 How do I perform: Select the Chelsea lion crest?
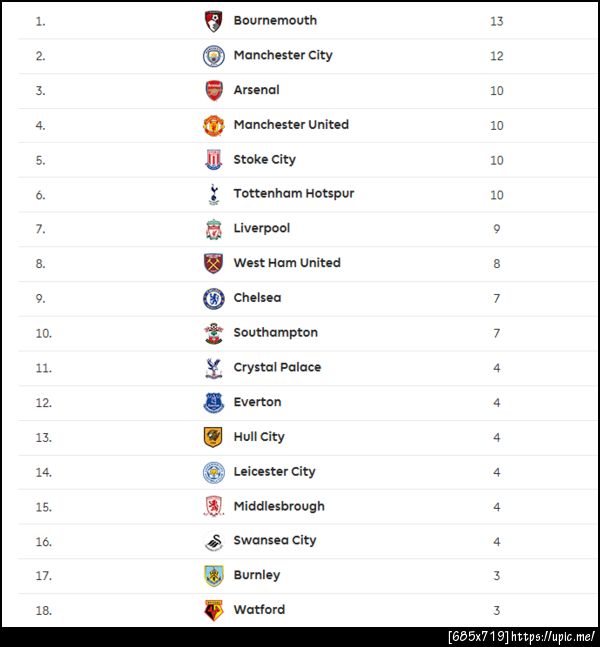tap(214, 298)
